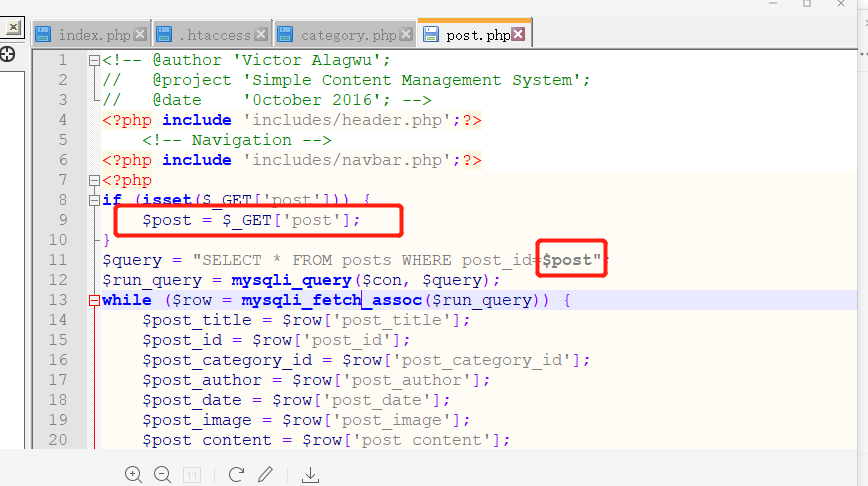The width and height of the screenshot is (868, 486).
Task: Click the save icon on index.php tab
Action: [43, 34]
